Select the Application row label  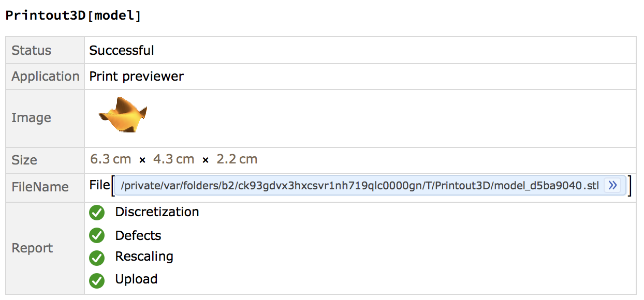[x=46, y=77]
